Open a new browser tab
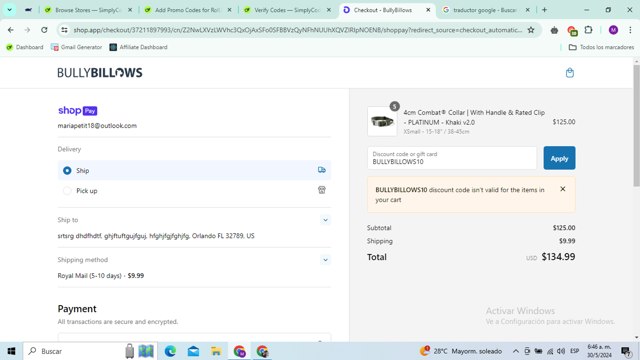Viewport: 640px width, 360px height. [x=544, y=10]
